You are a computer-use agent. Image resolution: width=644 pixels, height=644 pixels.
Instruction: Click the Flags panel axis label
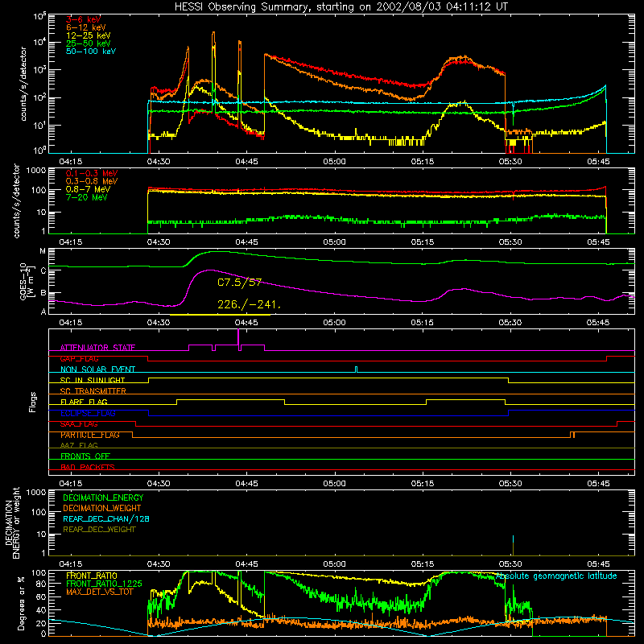click(x=32, y=402)
